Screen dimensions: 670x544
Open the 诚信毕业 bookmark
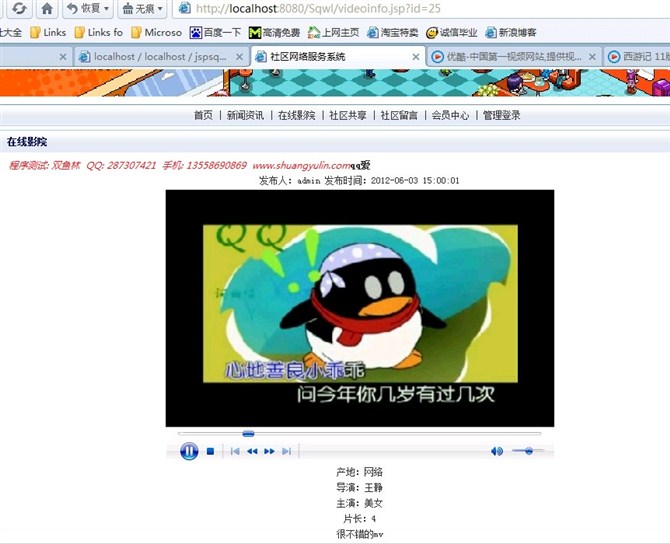452,32
